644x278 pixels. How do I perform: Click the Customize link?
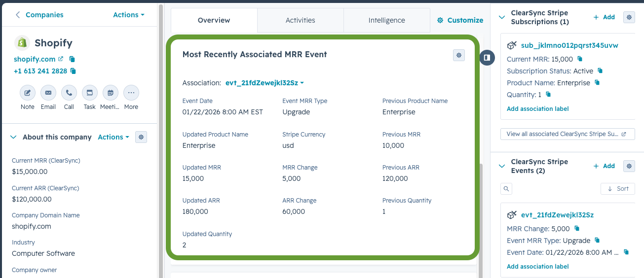click(x=460, y=20)
